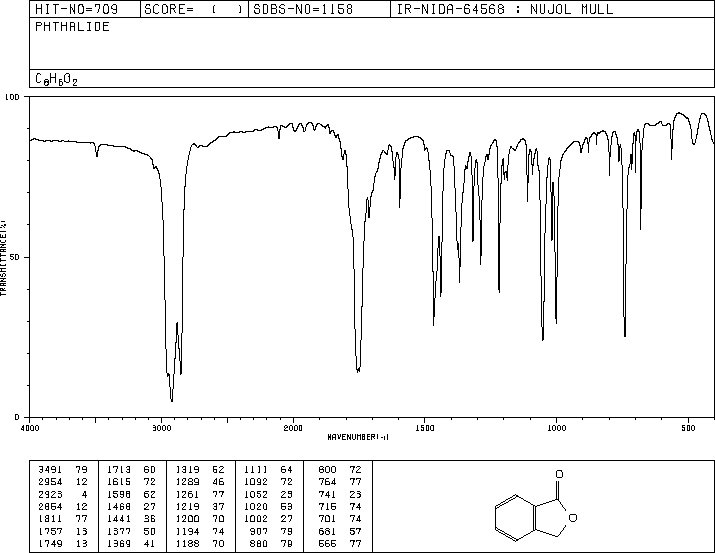Click the TRANSMITTANCE axis title

click(x=3, y=258)
